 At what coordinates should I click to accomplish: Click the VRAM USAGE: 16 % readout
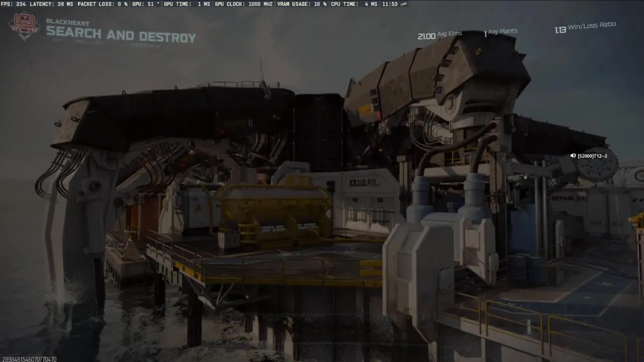302,4
